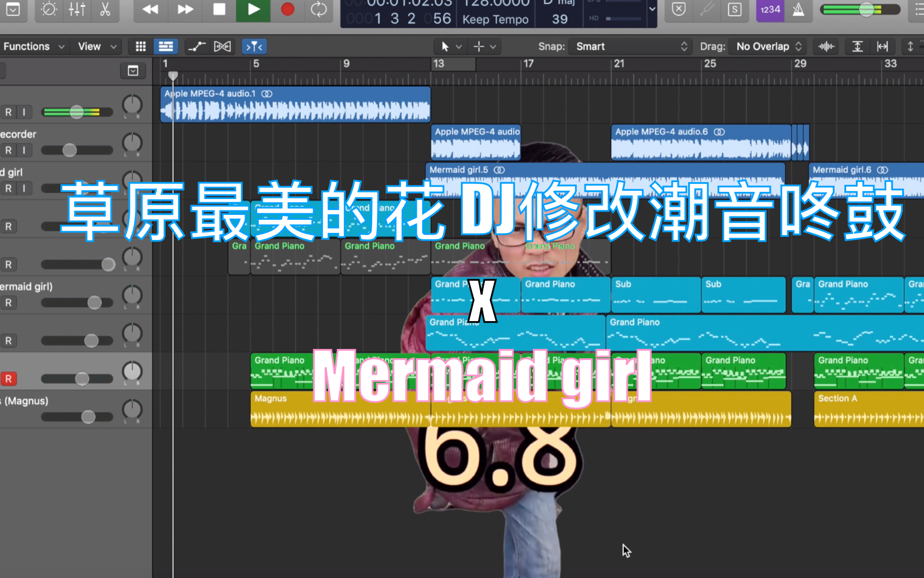This screenshot has height=578, width=924.
Task: Select the ermaid girl) track header
Action: (76, 294)
